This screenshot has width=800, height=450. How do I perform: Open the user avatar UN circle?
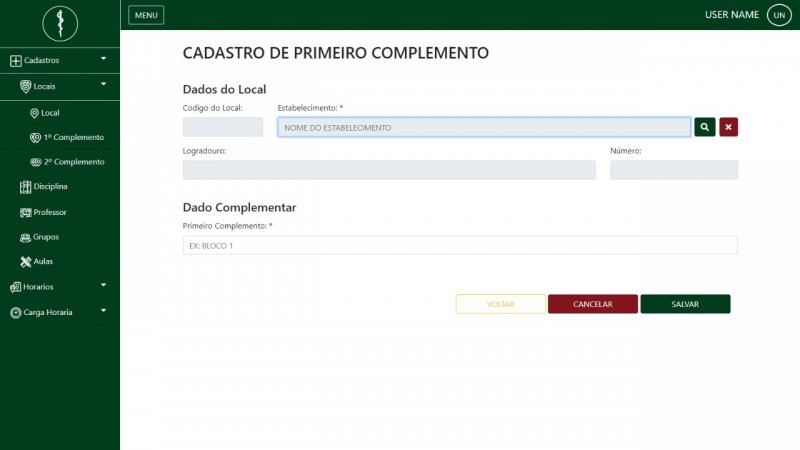click(x=779, y=15)
